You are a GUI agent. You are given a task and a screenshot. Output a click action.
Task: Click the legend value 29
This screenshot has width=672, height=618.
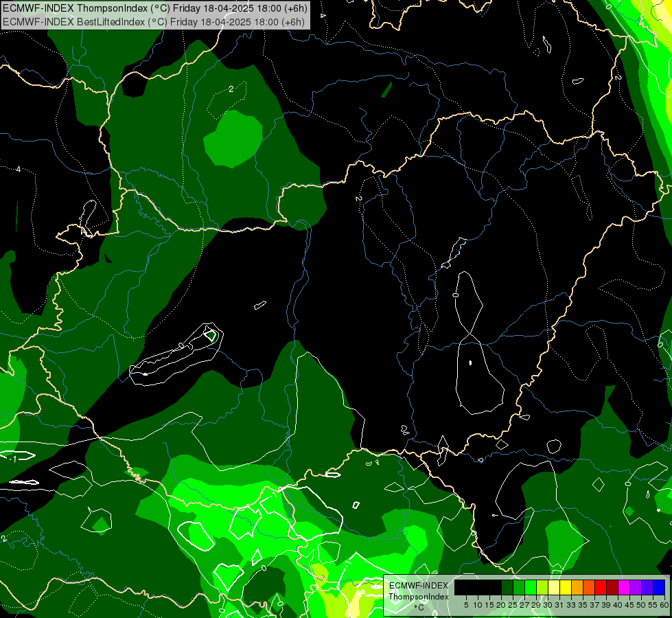537,605
